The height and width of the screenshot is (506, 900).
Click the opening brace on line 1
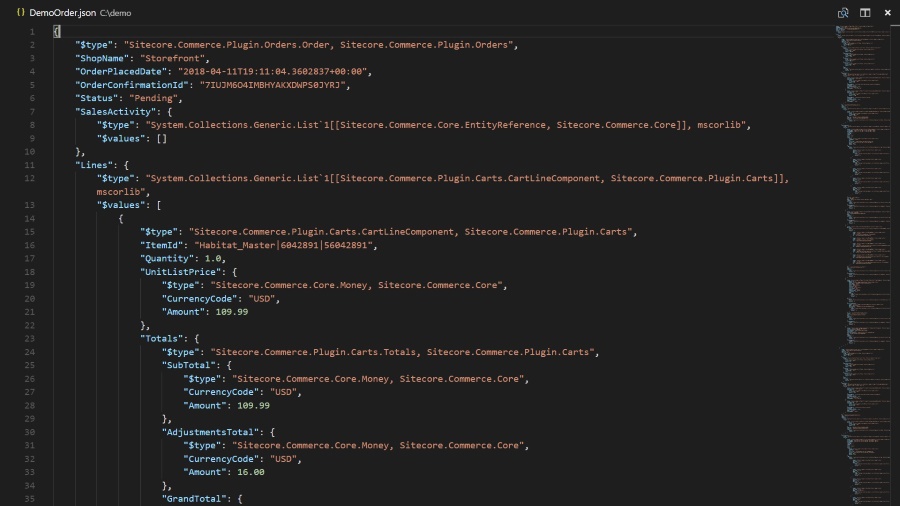point(56,32)
